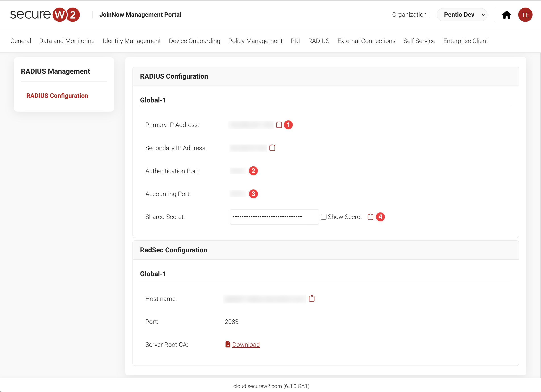Open the Pentio Dev organization dropdown
The height and width of the screenshot is (392, 541).
(462, 15)
